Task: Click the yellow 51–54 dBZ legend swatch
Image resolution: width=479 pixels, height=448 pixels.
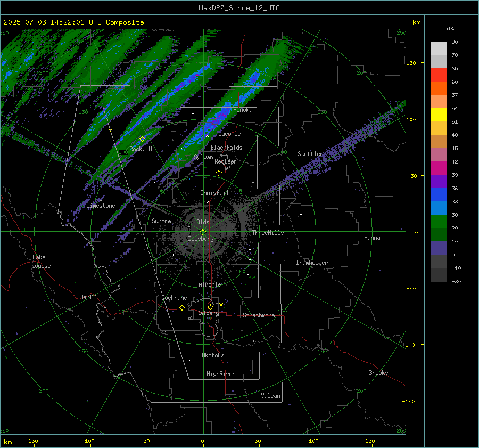Action: [x=439, y=115]
